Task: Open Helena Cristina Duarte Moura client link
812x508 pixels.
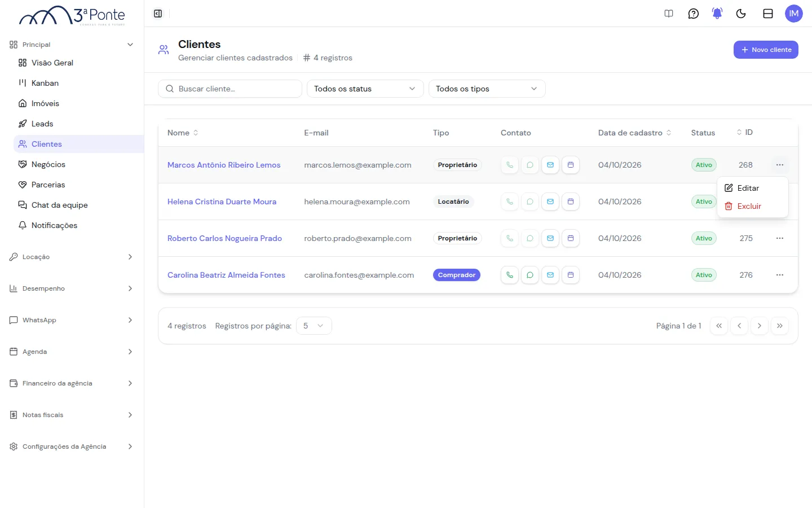Action: [222, 202]
